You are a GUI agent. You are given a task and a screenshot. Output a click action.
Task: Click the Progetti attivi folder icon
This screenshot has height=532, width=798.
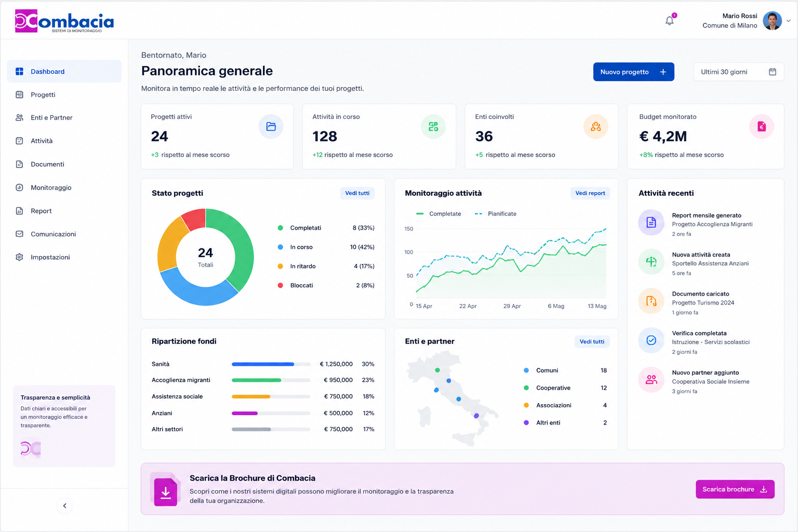pyautogui.click(x=271, y=126)
